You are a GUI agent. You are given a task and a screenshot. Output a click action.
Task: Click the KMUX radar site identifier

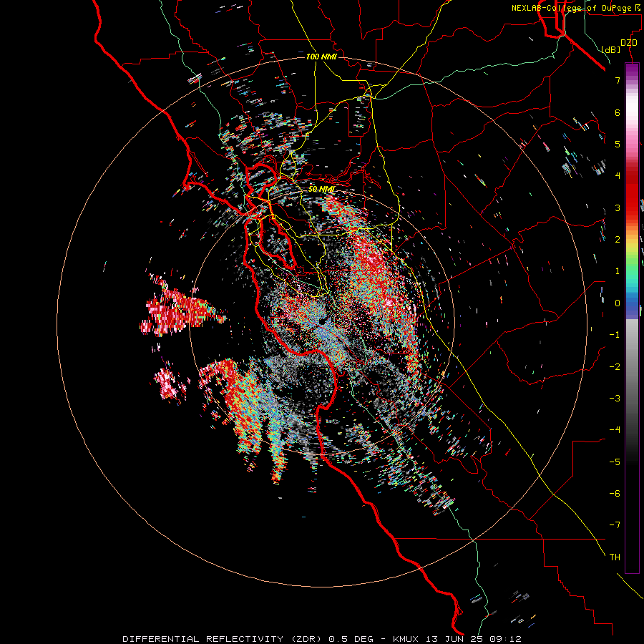[406, 639]
